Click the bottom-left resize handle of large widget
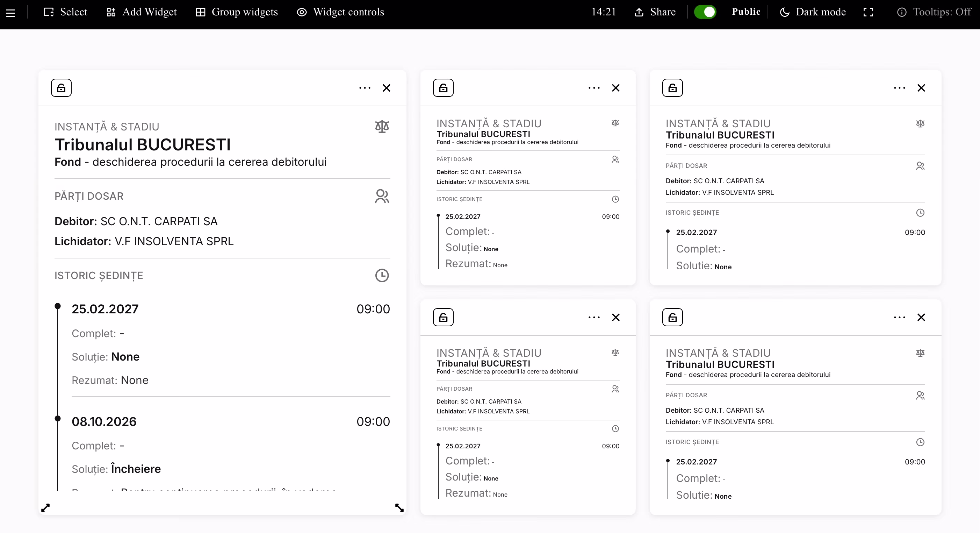 [45, 508]
